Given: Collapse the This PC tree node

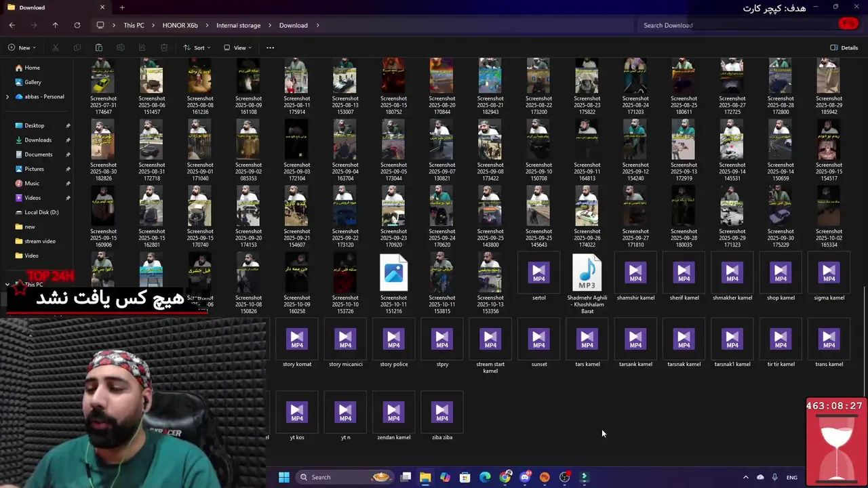Looking at the screenshot, I should 7,285.
